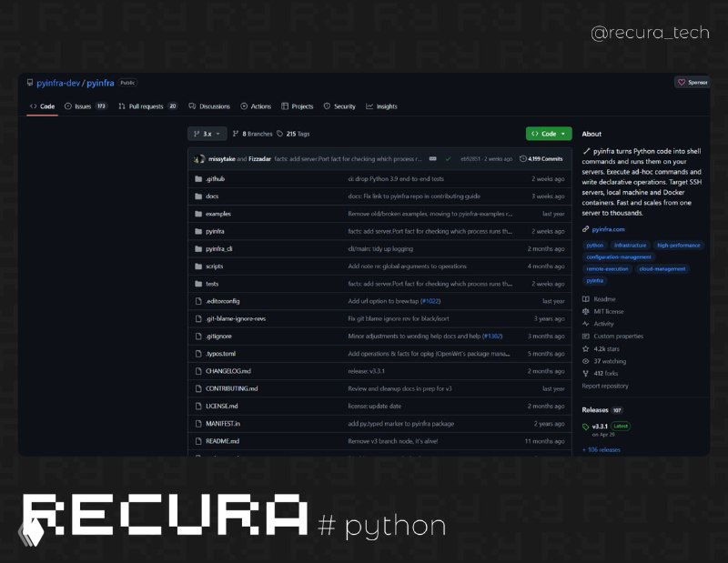
Task: Open the Security shield icon
Action: pyautogui.click(x=327, y=106)
